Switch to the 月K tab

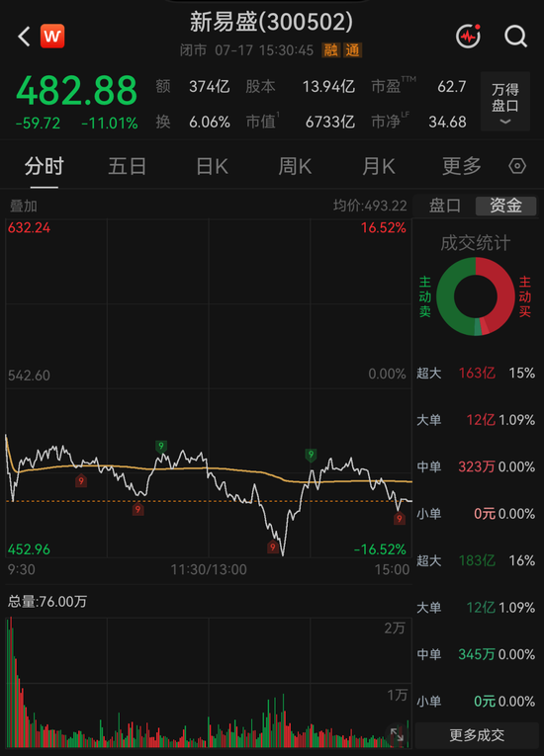(379, 166)
